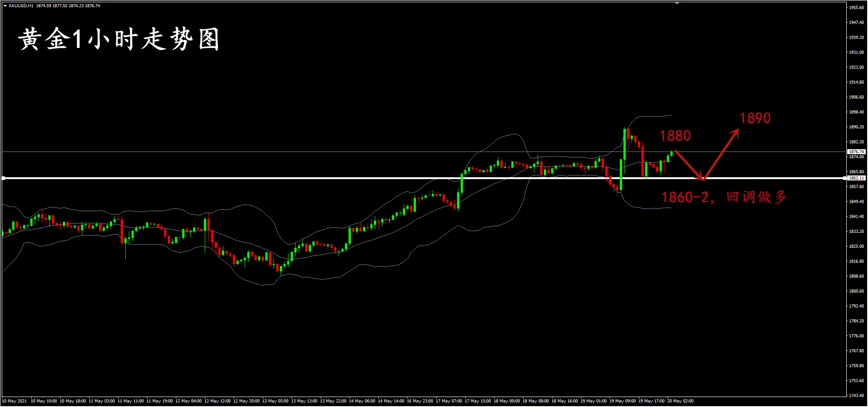Click the 1767.80 price scale label
The image size is (868, 407).
click(856, 351)
